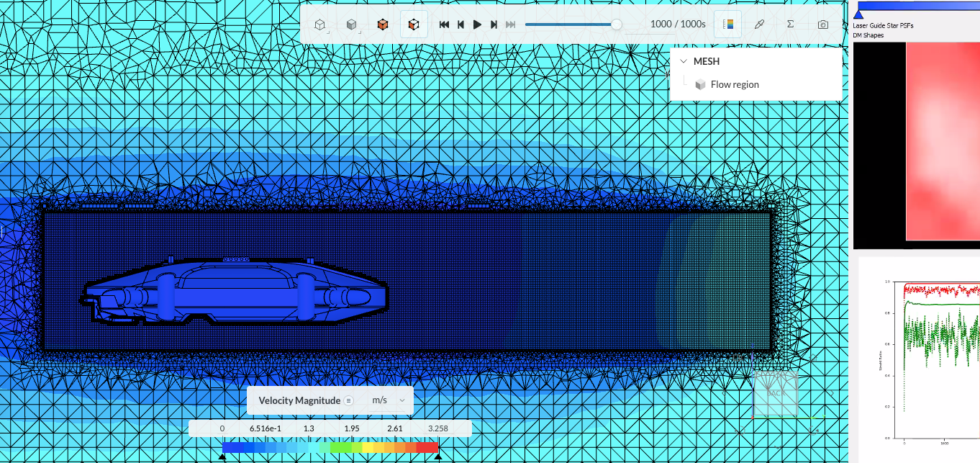Screen dimensions: 980x463
Task: Activate the probe point pipette tool
Action: [759, 24]
